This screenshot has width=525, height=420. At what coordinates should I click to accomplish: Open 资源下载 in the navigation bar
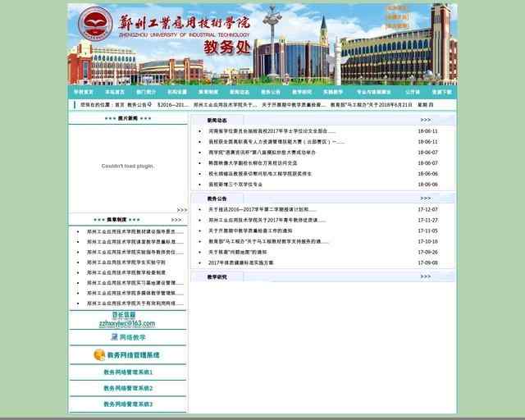pos(441,92)
